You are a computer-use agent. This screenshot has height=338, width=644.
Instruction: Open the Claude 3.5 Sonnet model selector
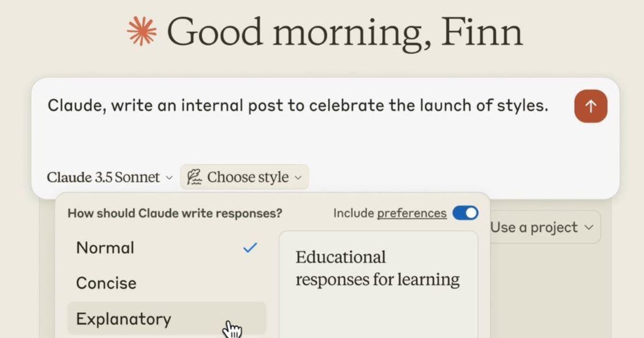[x=110, y=178]
